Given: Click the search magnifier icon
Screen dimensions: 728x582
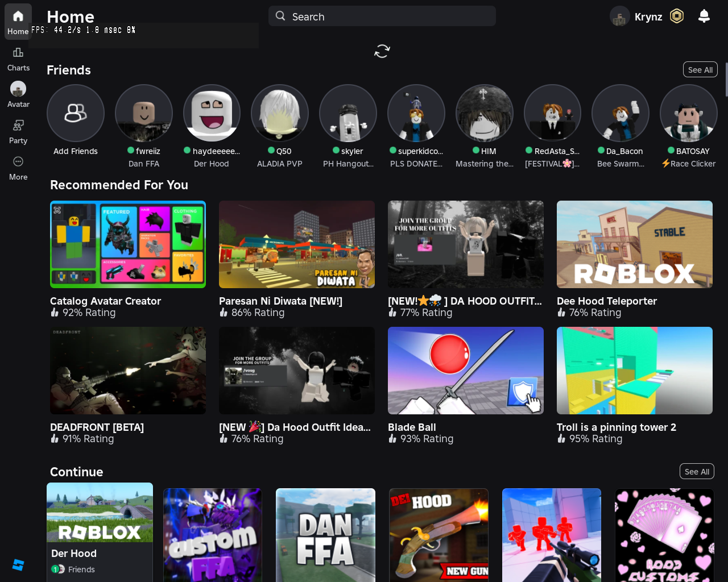Looking at the screenshot, I should [x=280, y=16].
